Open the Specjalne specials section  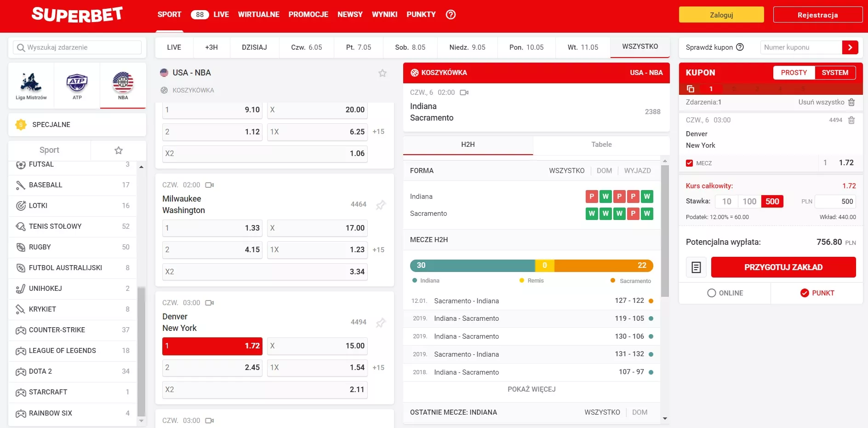click(77, 125)
